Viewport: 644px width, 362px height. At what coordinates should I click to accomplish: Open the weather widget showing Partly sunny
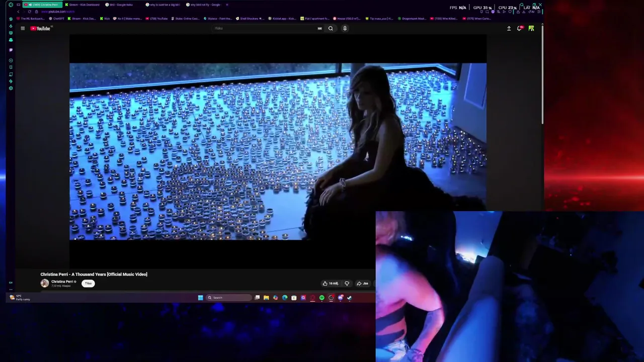tap(20, 298)
